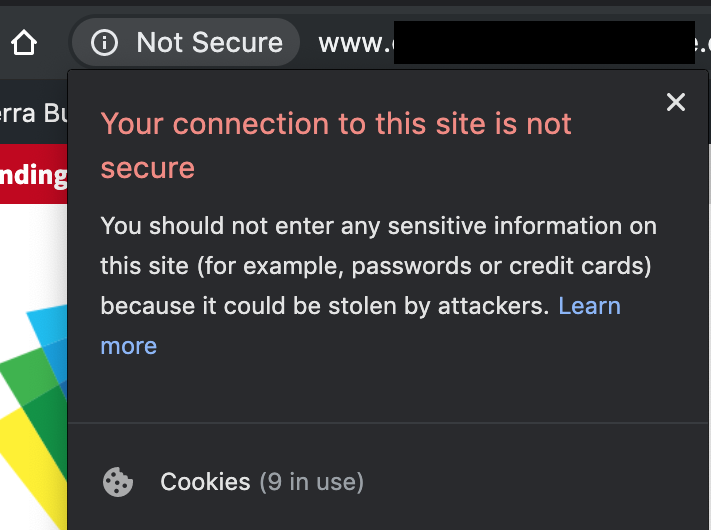711x530 pixels.
Task: Click the red connection not secure heading
Action: 336,145
